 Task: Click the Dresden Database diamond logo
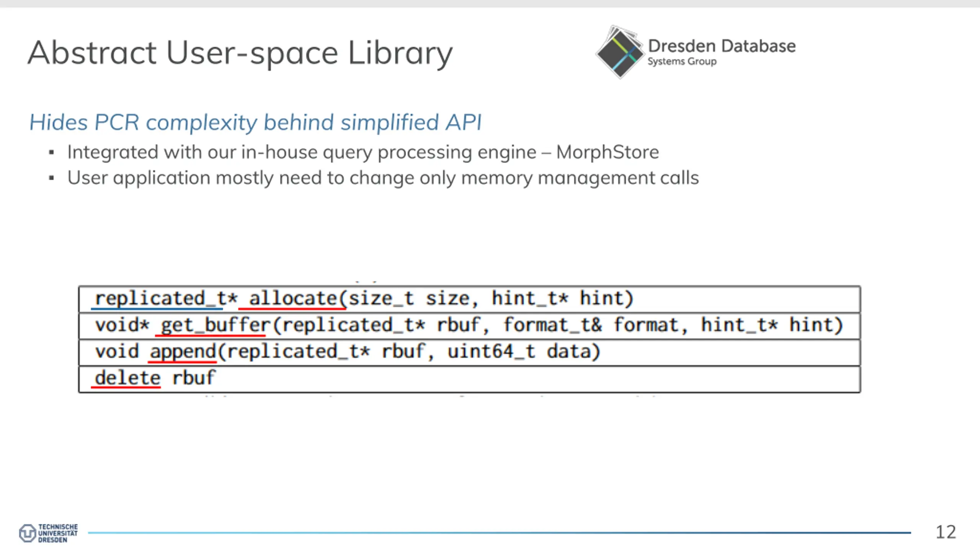(x=620, y=52)
